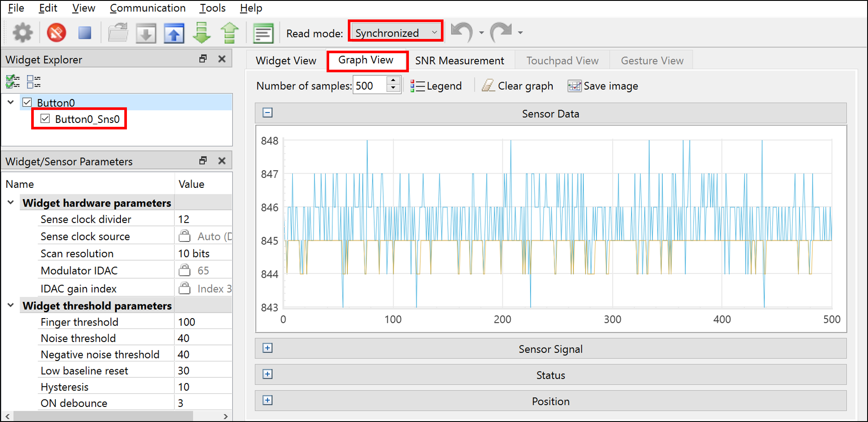The image size is (868, 422).
Task: Open the Communication menu
Action: point(148,8)
